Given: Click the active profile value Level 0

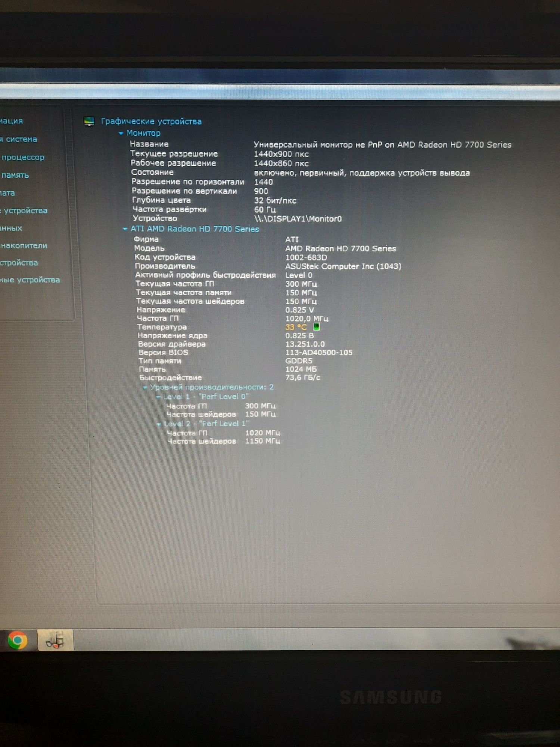Looking at the screenshot, I should [x=299, y=275].
